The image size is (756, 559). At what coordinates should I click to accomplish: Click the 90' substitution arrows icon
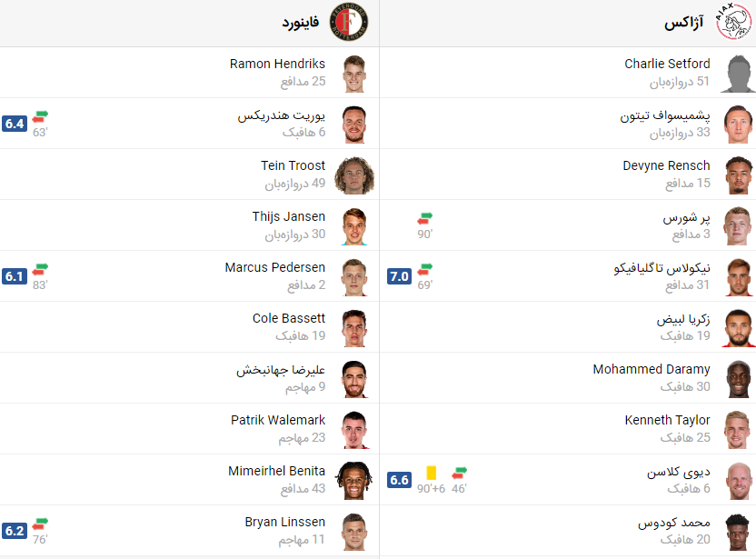pyautogui.click(x=424, y=218)
